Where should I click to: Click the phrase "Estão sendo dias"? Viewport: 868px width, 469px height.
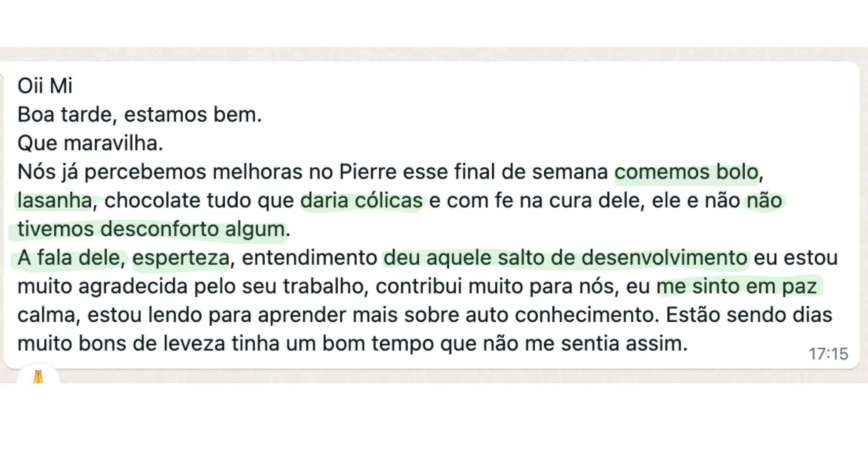749,315
